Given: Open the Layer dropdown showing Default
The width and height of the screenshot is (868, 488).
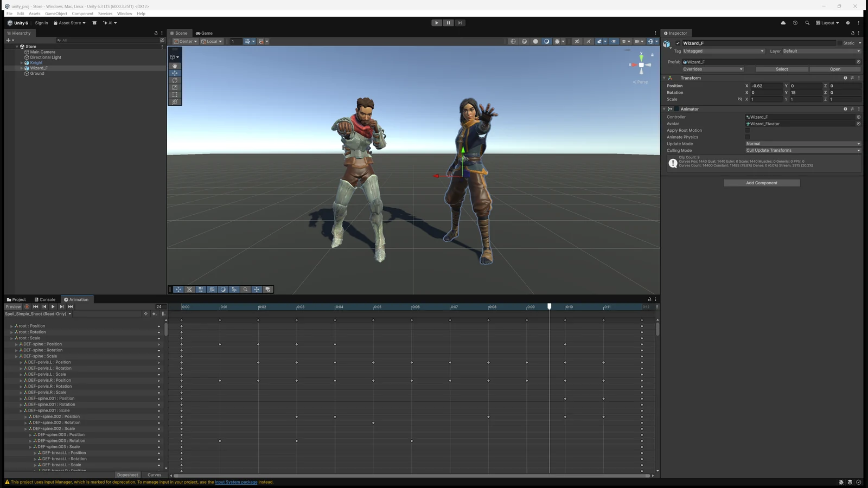Looking at the screenshot, I should [821, 51].
